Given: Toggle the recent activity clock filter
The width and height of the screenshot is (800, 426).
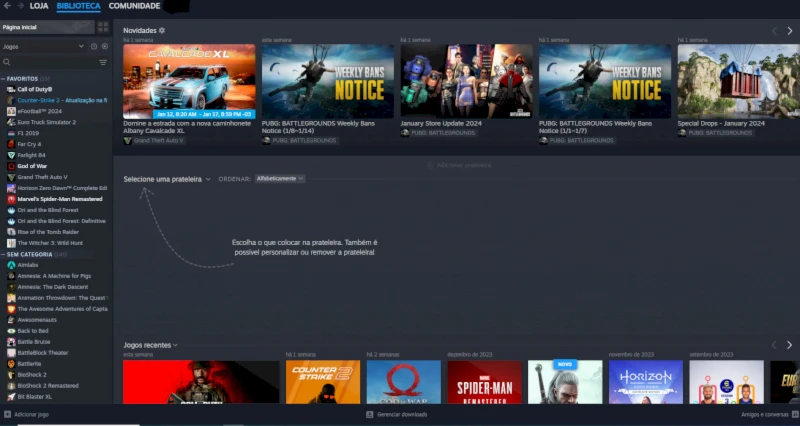Looking at the screenshot, I should pyautogui.click(x=94, y=46).
